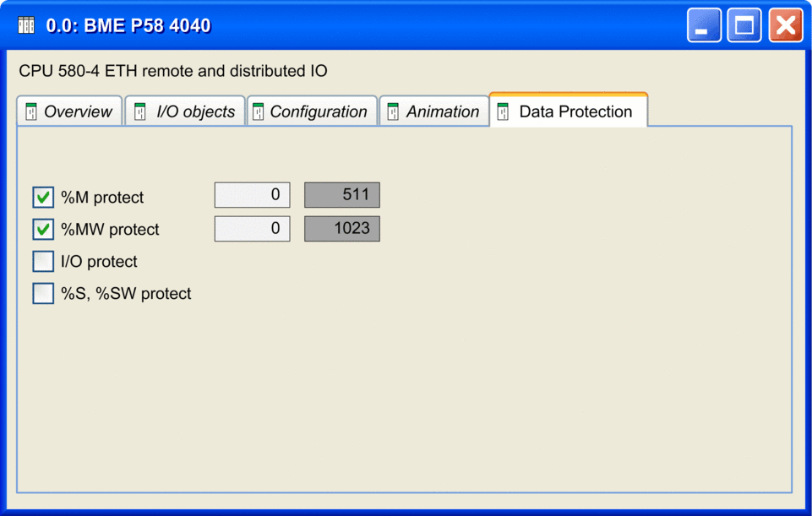Enable the I/O protect checkbox
Screen dimensions: 812x516
click(x=43, y=262)
